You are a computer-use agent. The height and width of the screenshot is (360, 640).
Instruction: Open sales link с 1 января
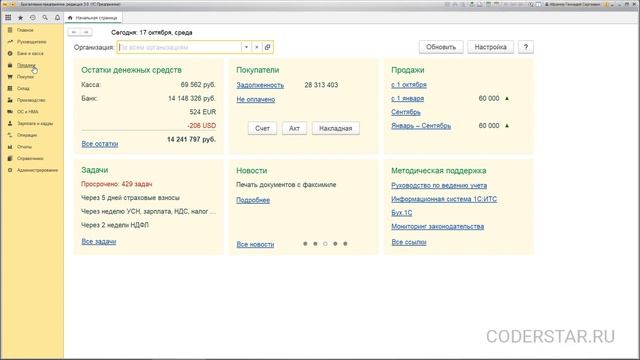pos(407,98)
